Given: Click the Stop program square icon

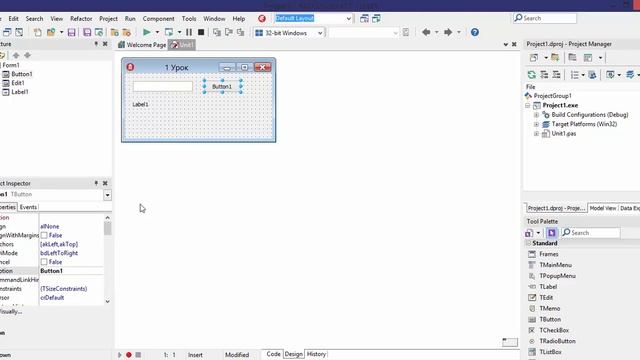Looking at the screenshot, I should tap(201, 32).
